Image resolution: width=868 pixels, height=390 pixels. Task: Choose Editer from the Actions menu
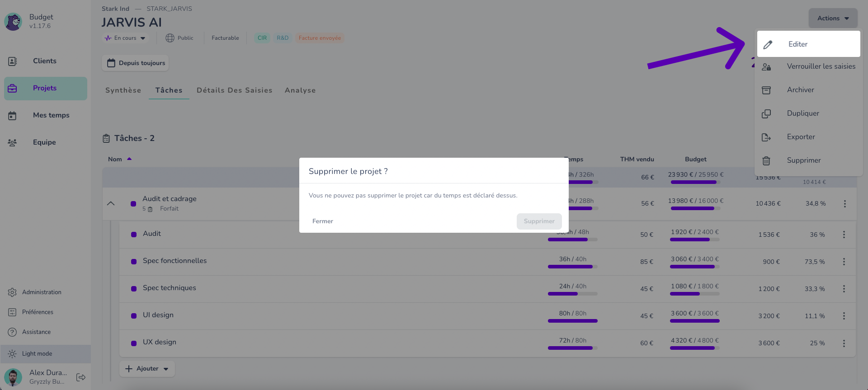(808, 44)
